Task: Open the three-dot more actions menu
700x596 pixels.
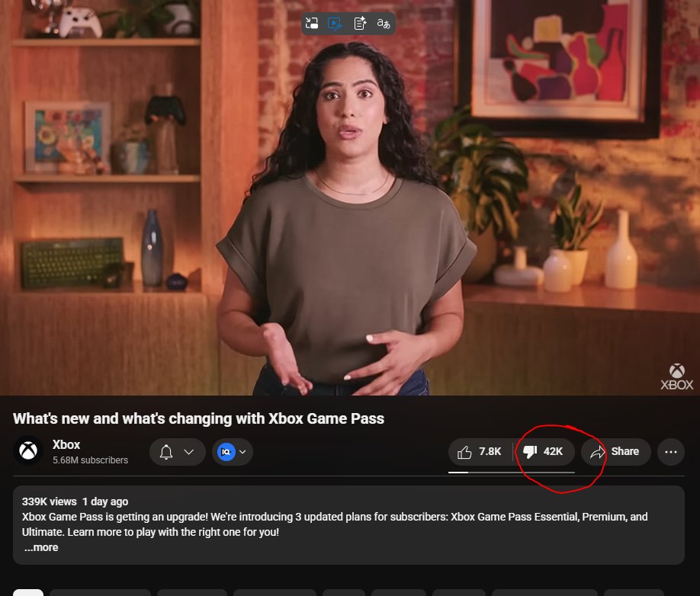Action: (x=670, y=452)
